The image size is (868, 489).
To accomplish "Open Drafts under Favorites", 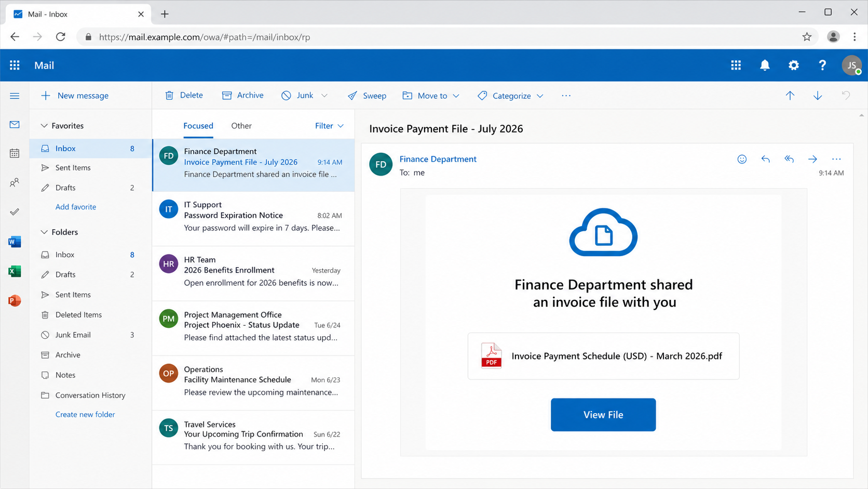I will point(90,188).
